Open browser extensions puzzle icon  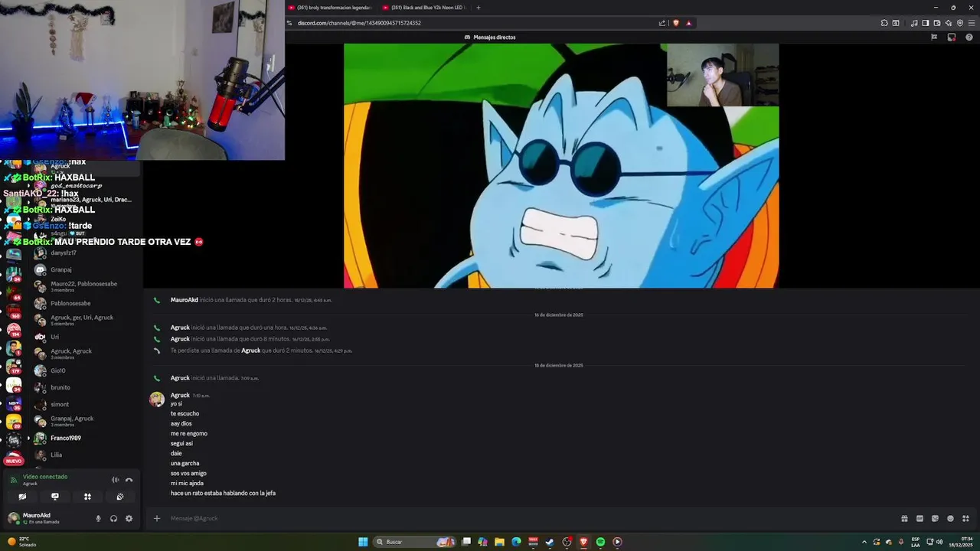[884, 23]
